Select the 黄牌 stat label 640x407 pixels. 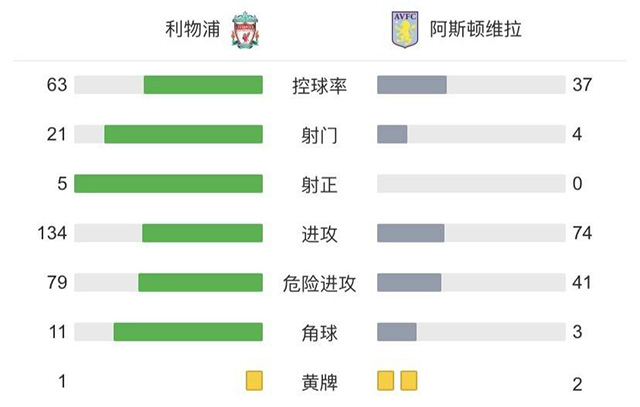click(x=319, y=382)
